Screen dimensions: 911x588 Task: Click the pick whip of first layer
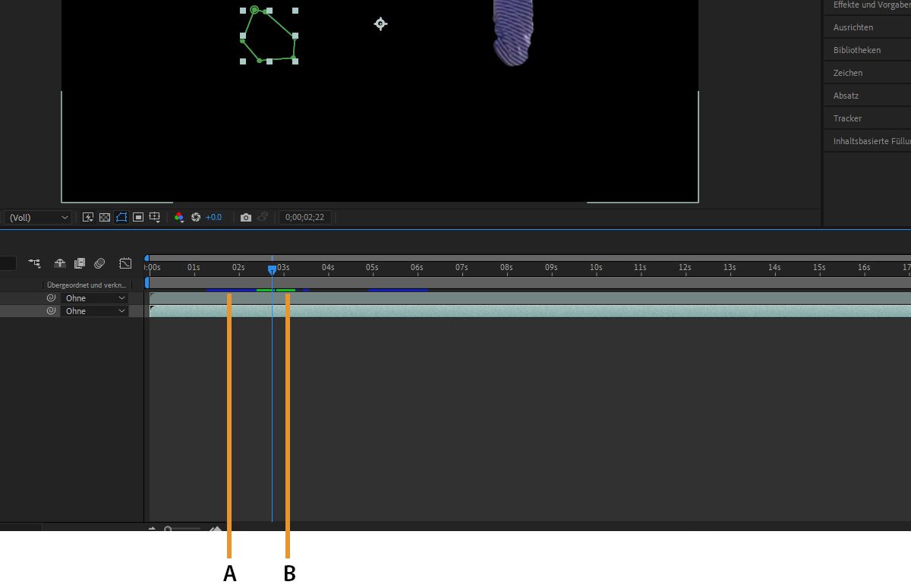52,298
